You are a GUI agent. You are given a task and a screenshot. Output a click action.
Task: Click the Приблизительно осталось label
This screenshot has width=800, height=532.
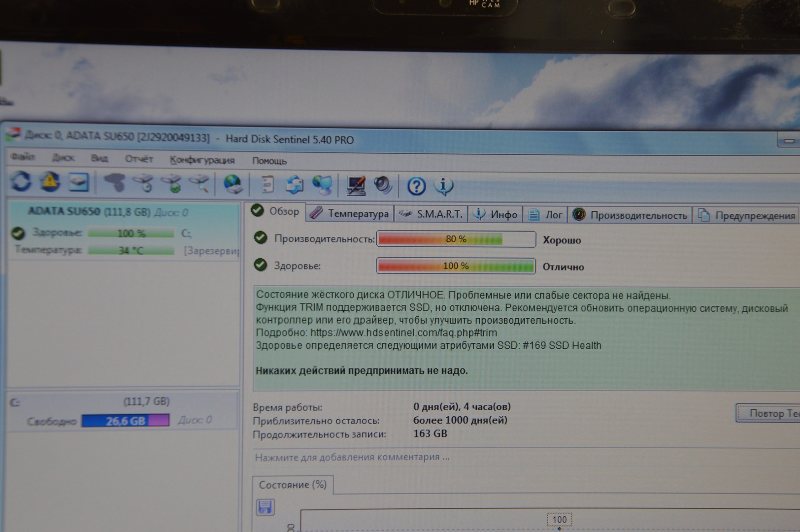tap(316, 421)
